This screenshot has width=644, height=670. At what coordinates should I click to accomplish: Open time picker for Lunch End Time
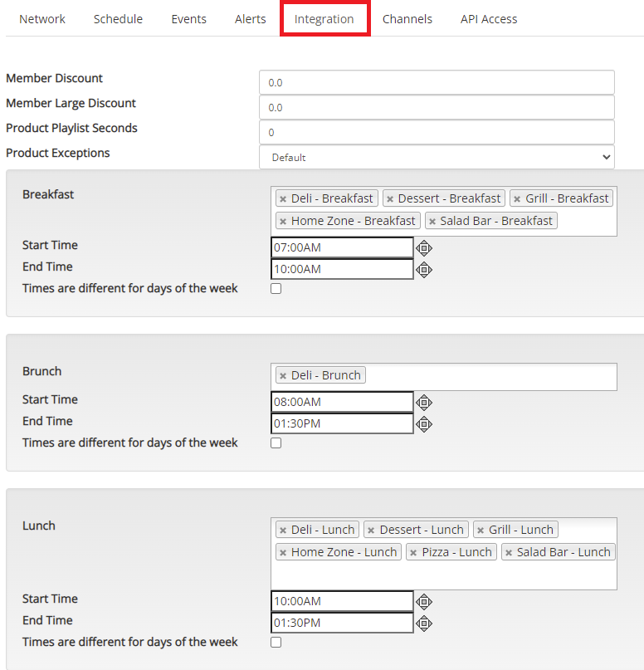point(423,624)
